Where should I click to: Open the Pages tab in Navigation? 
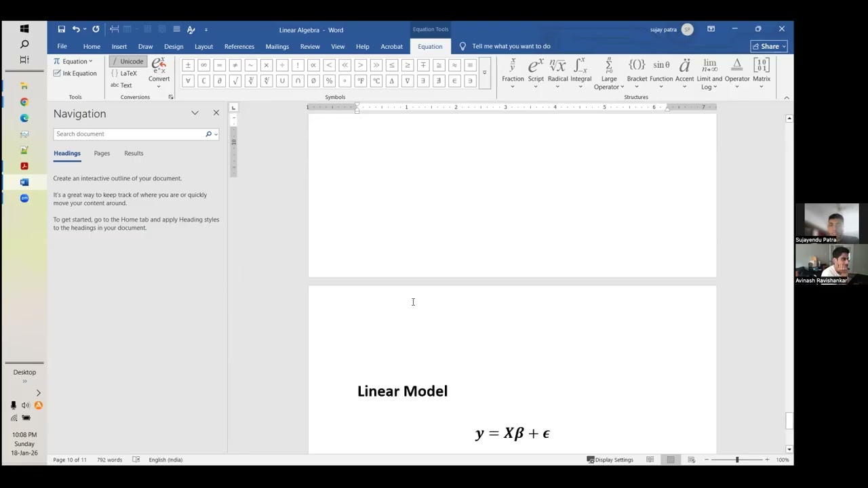pos(102,153)
